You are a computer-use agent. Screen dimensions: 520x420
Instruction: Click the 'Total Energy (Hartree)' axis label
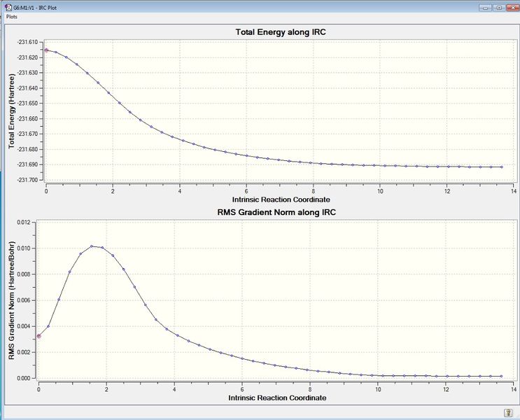tap(11, 111)
